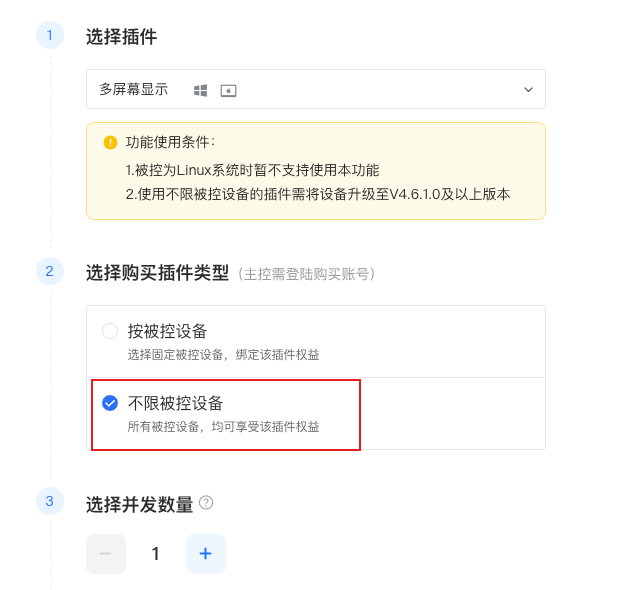Click the step 2 circle badge

tap(50, 271)
